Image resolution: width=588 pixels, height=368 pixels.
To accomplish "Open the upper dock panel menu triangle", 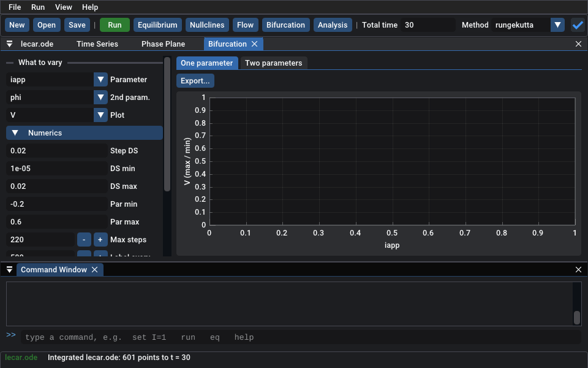I will click(9, 44).
